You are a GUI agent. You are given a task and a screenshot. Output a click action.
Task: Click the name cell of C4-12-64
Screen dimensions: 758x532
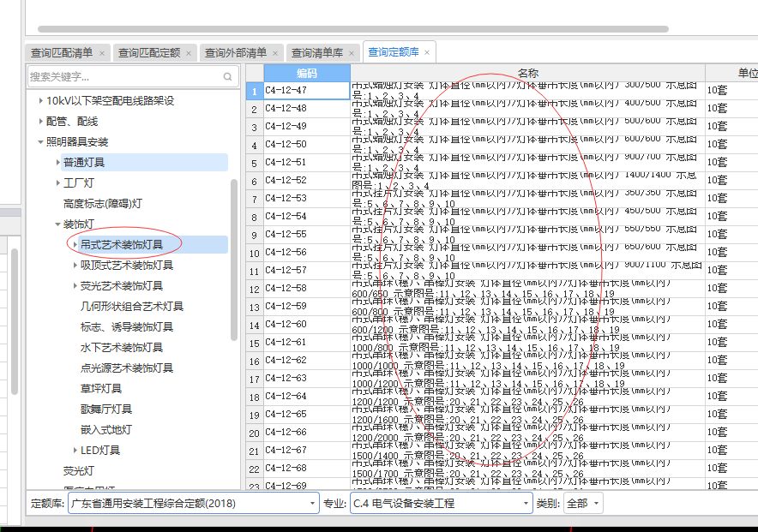click(x=527, y=397)
